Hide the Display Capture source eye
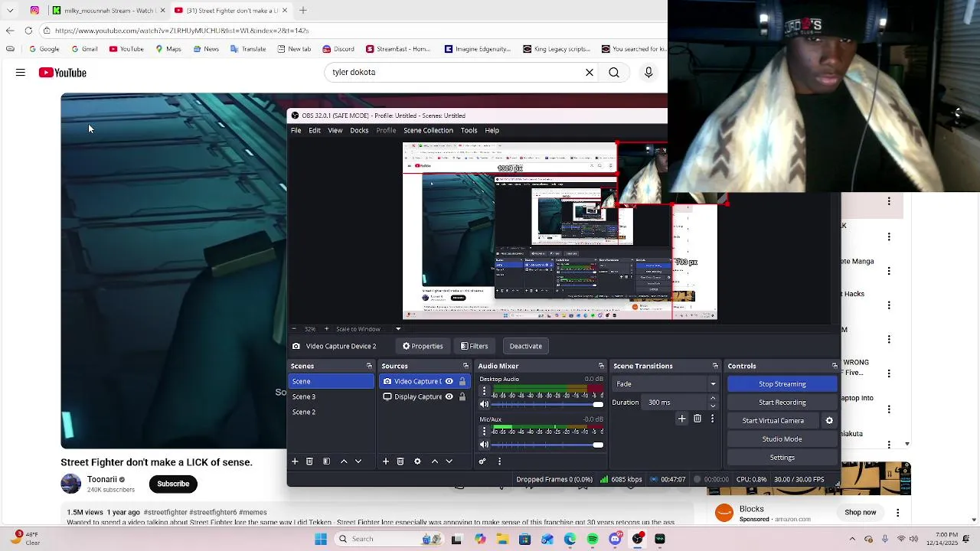The width and height of the screenshot is (980, 551). 449,396
